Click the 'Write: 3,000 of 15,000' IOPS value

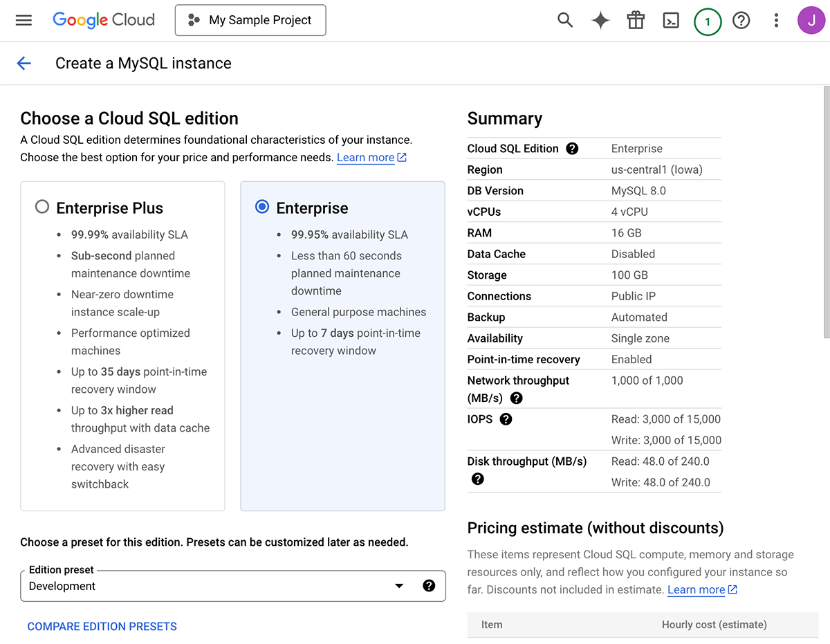click(667, 441)
